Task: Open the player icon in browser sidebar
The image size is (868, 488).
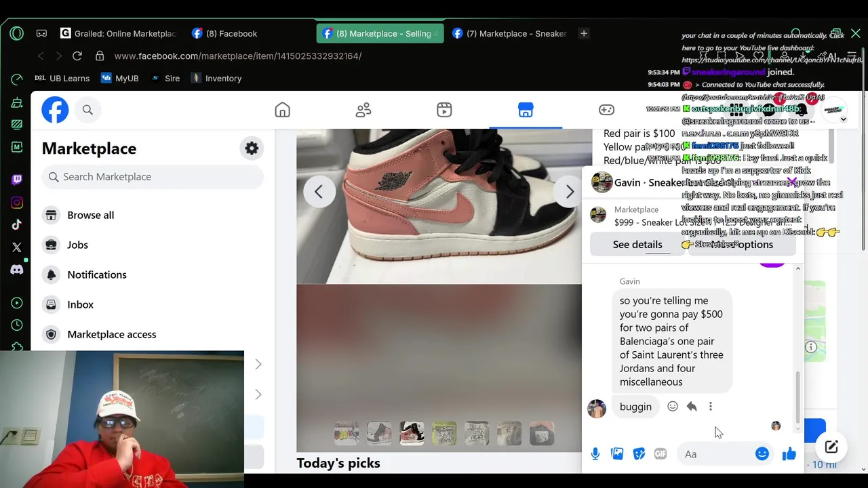Action: 17,303
